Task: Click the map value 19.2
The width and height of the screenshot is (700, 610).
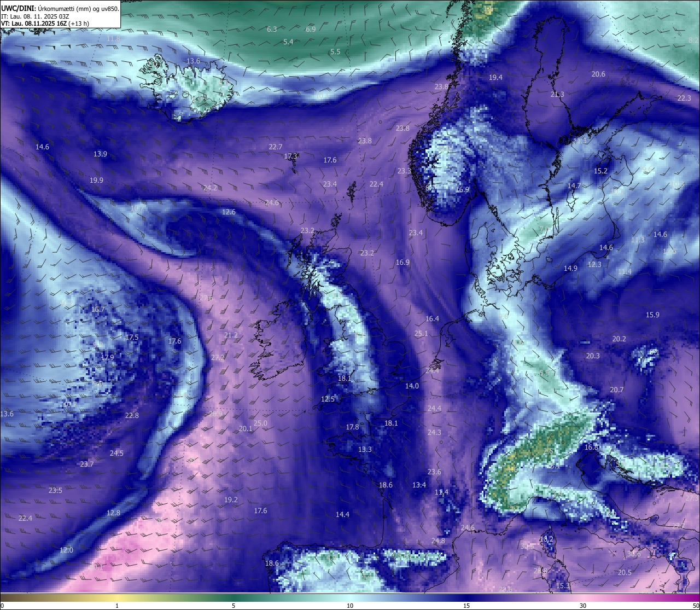Action: click(x=231, y=499)
